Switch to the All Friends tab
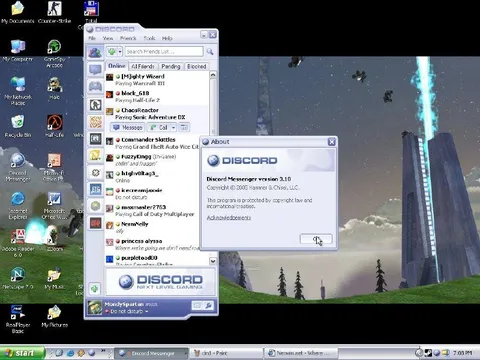This screenshot has height=360, width=480. (143, 66)
